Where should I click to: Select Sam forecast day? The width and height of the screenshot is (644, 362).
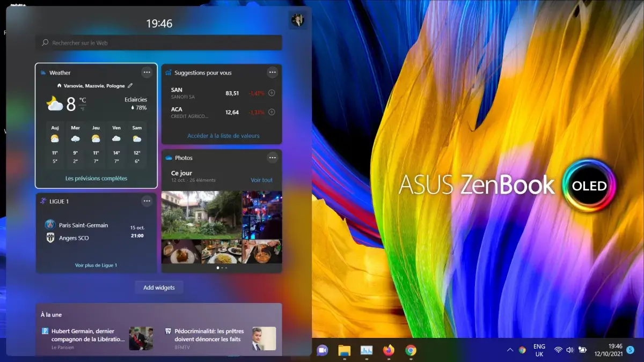tap(137, 145)
